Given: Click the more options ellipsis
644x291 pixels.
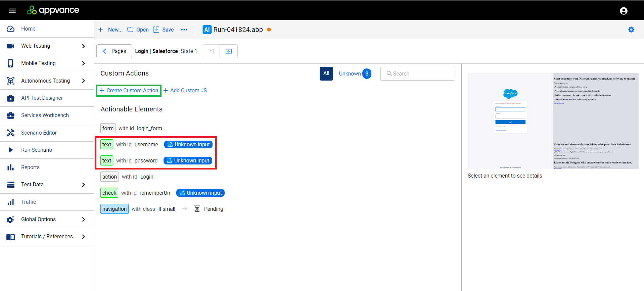Looking at the screenshot, I should pyautogui.click(x=184, y=30).
